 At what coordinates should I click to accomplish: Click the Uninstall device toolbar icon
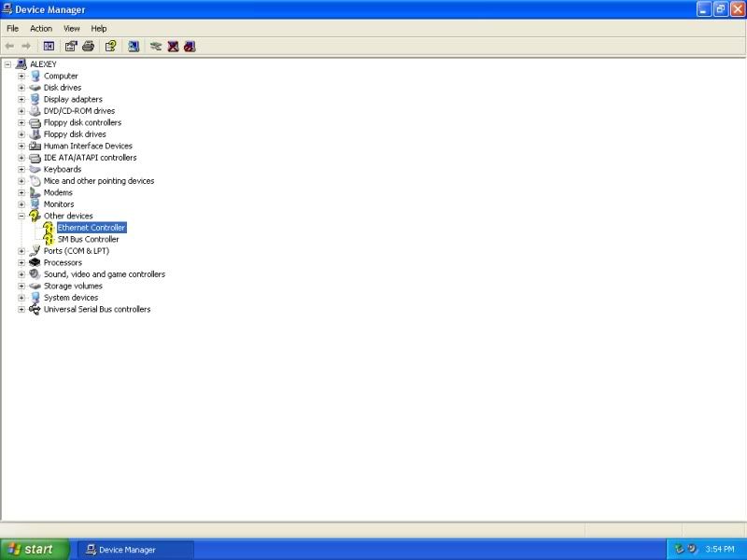[173, 46]
